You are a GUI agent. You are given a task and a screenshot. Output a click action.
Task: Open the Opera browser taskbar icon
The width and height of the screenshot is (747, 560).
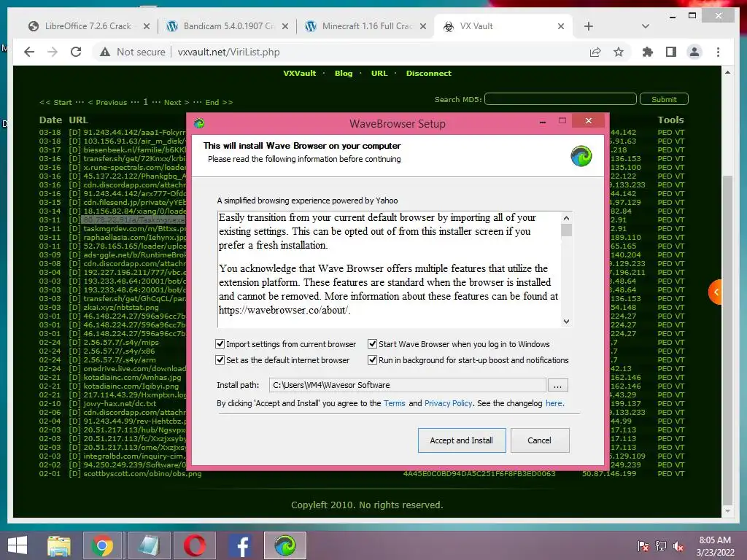point(194,545)
